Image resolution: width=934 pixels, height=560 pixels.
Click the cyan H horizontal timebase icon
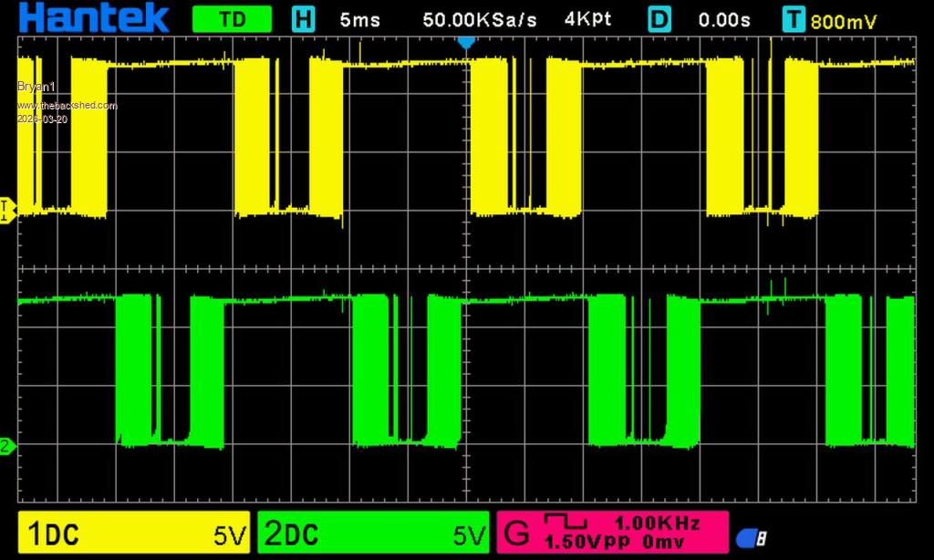coord(303,19)
